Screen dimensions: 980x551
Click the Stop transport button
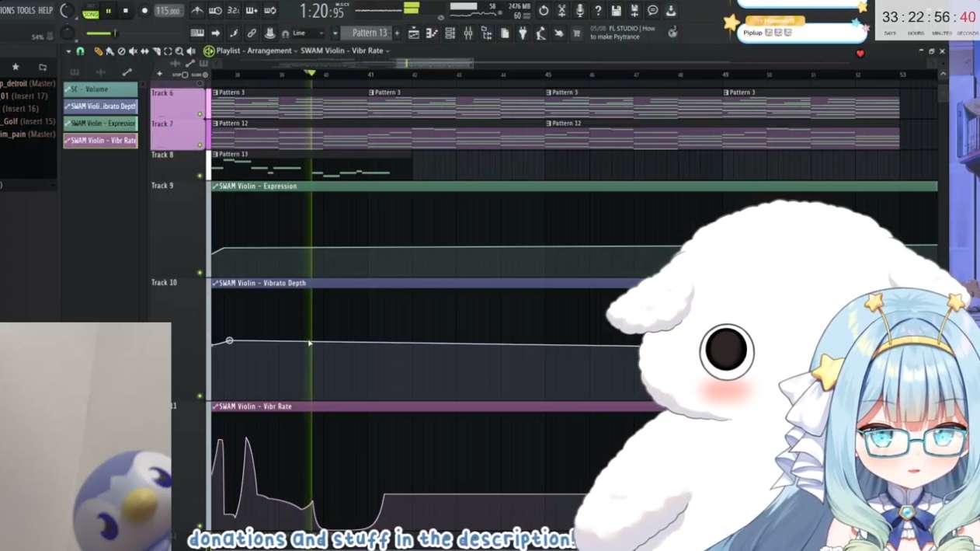[x=125, y=11]
